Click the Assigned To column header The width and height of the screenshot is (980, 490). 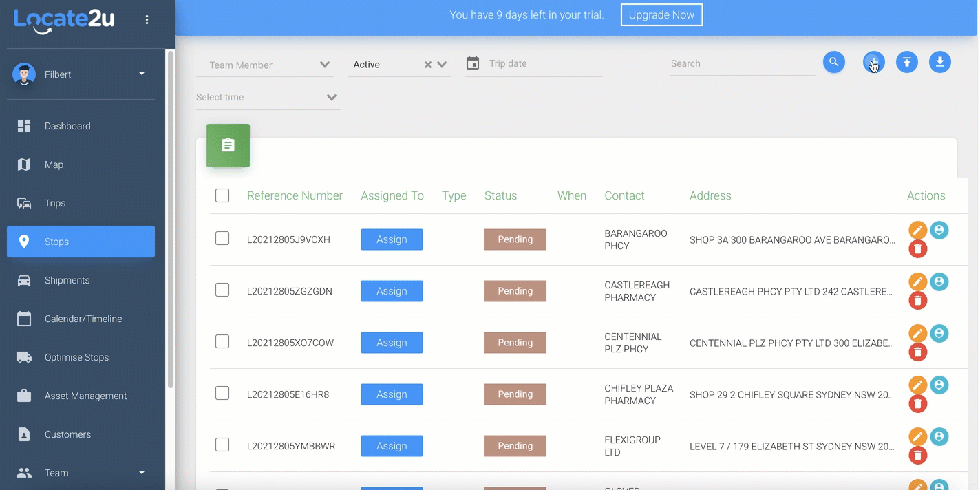pyautogui.click(x=392, y=195)
